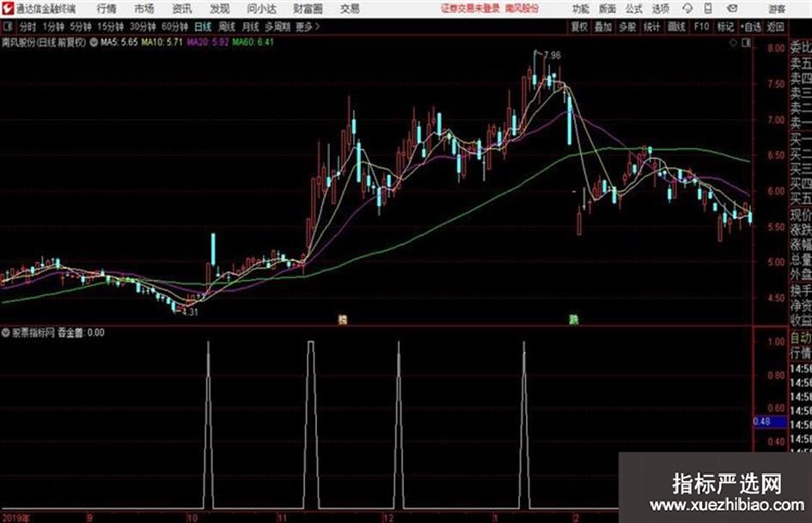Open the 问小达 menu
Image resolution: width=812 pixels, height=523 pixels.
[261, 9]
